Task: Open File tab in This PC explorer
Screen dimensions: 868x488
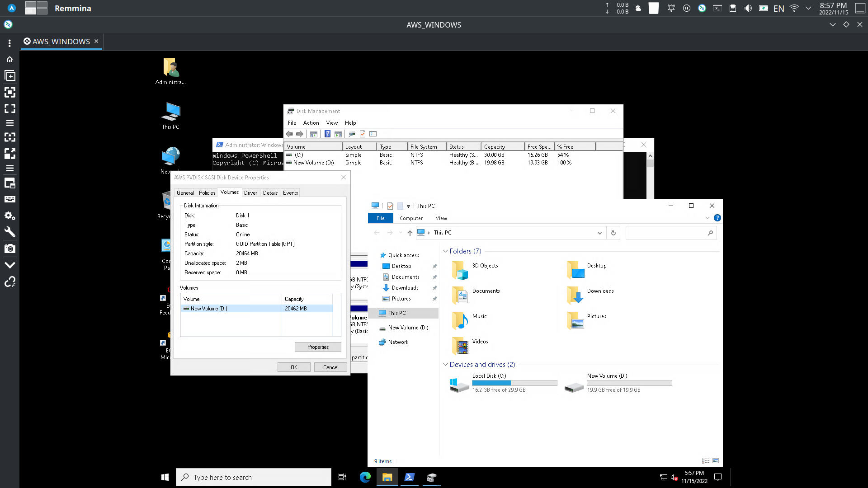Action: (381, 218)
